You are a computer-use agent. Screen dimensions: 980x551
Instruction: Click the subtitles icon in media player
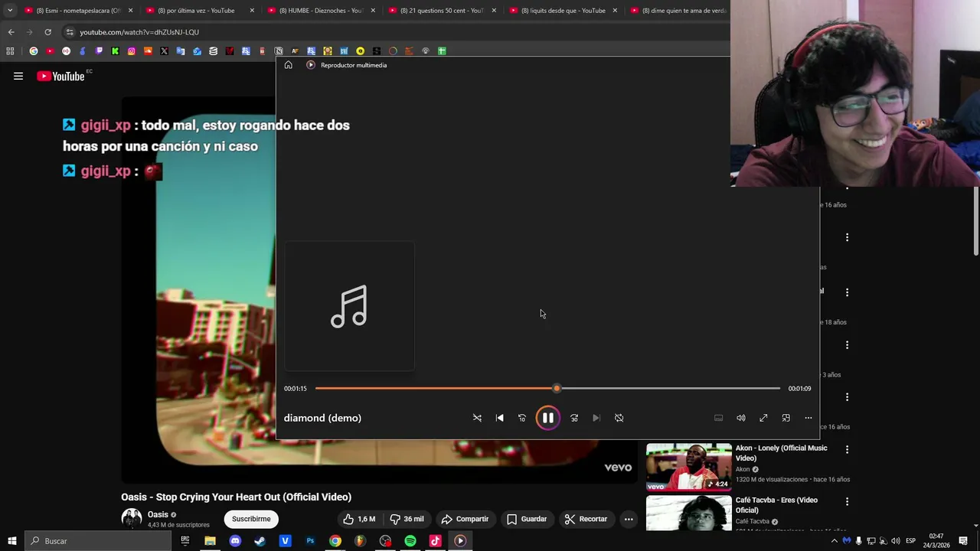718,418
